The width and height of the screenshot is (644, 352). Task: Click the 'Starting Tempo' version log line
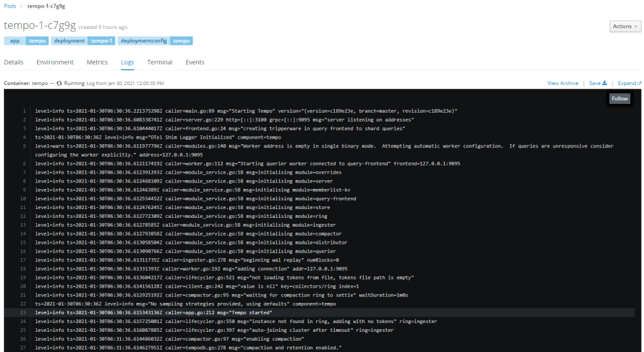[246, 111]
